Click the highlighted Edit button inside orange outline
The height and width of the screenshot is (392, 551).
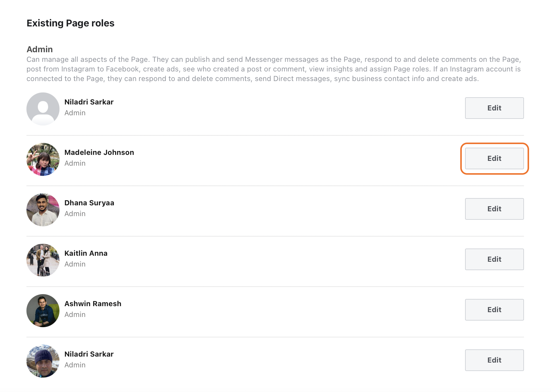pos(494,158)
